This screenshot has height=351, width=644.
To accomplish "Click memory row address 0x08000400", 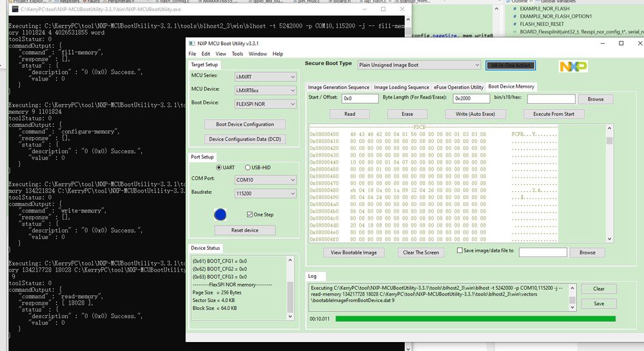I will [x=324, y=134].
